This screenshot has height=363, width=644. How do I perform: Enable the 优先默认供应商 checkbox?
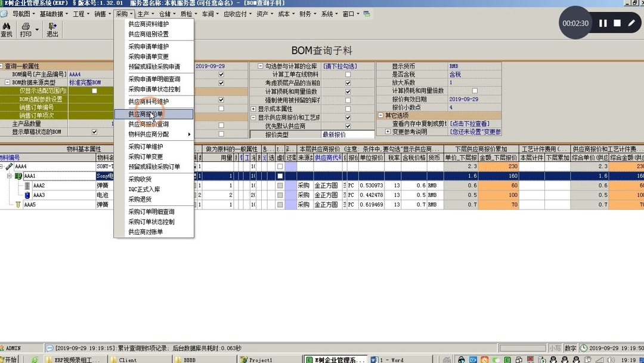[348, 126]
